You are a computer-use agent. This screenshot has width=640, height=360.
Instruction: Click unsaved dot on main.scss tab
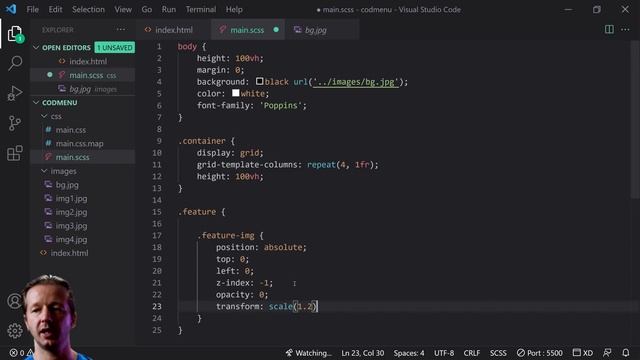276,30
